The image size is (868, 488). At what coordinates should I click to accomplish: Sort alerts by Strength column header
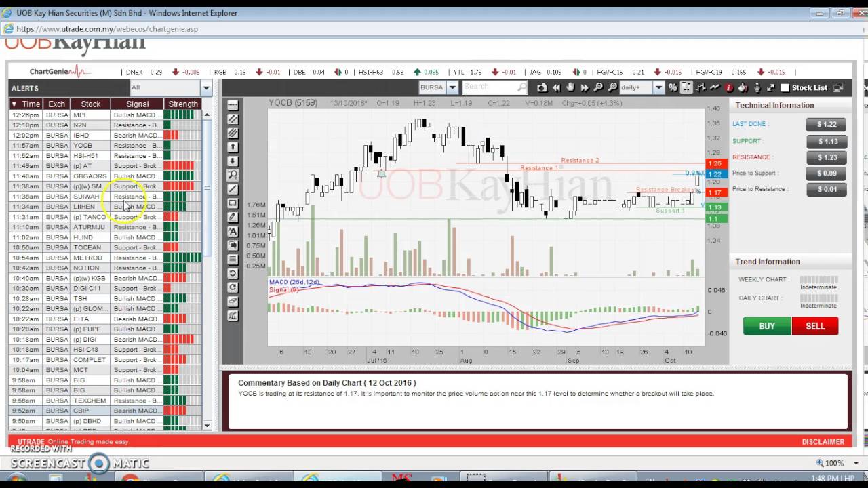pyautogui.click(x=183, y=104)
